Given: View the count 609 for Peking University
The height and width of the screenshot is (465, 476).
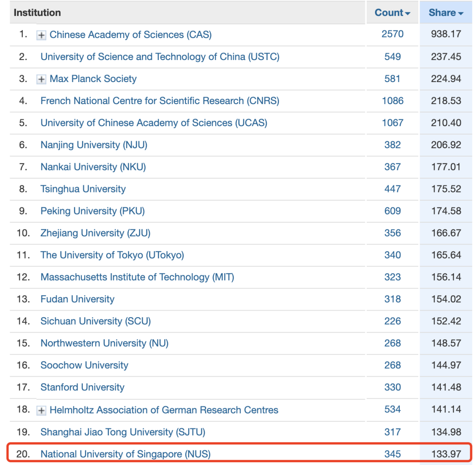Looking at the screenshot, I should pyautogui.click(x=392, y=211).
